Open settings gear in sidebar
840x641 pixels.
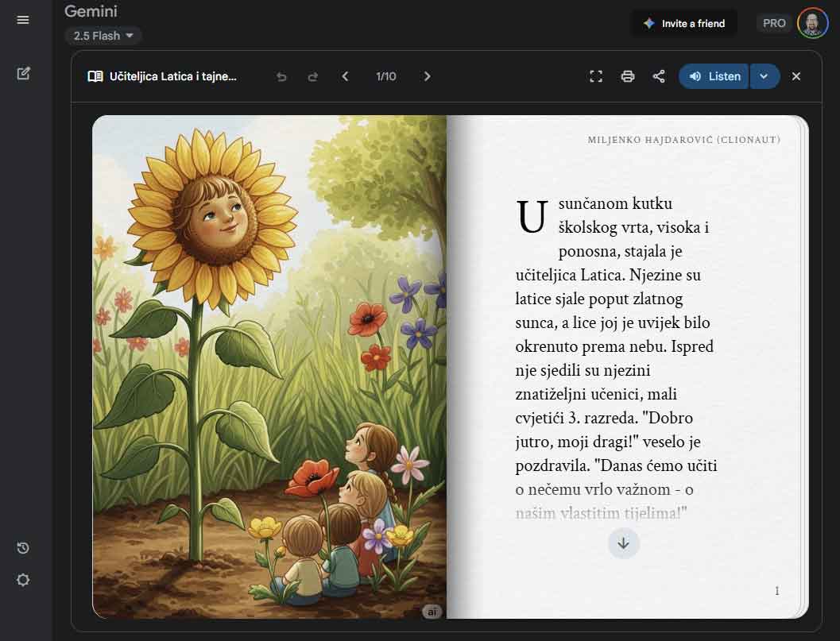23,580
